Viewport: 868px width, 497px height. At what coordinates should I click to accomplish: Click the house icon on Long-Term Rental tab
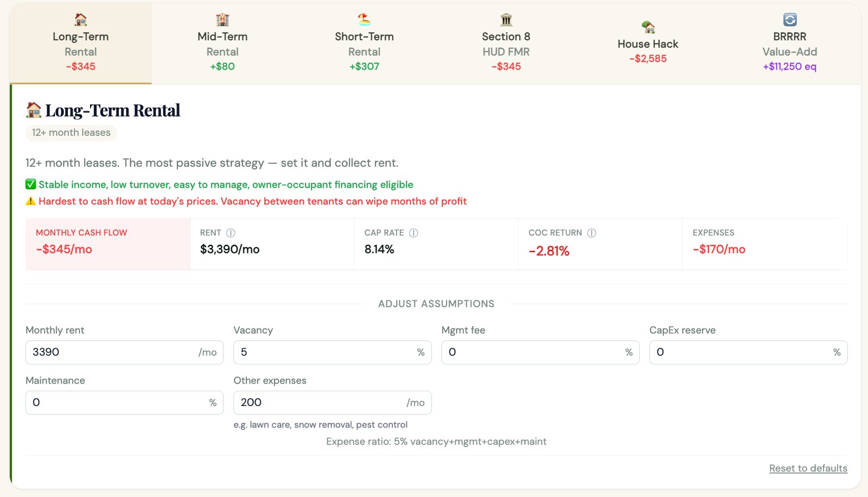80,19
